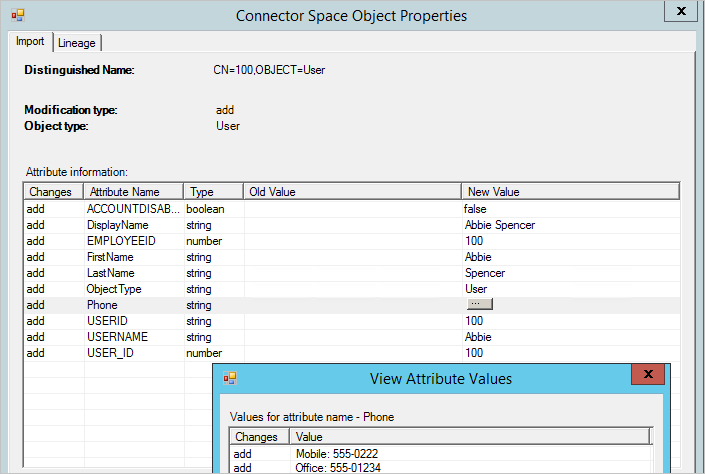
Task: Select the Import tab
Action: pos(30,41)
